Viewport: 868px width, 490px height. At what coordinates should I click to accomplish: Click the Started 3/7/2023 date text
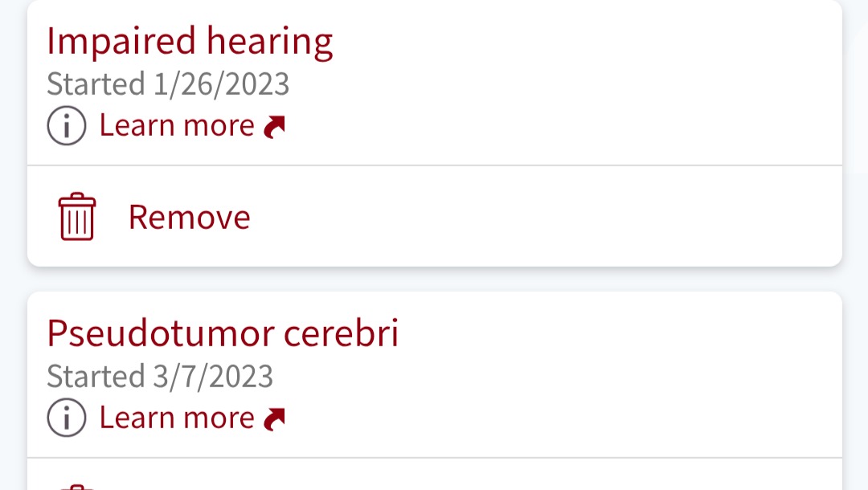(x=160, y=376)
